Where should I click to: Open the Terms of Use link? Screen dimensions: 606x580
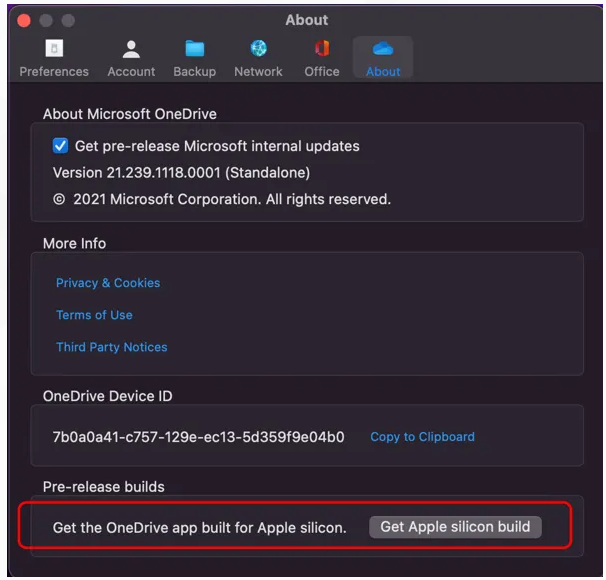[94, 315]
